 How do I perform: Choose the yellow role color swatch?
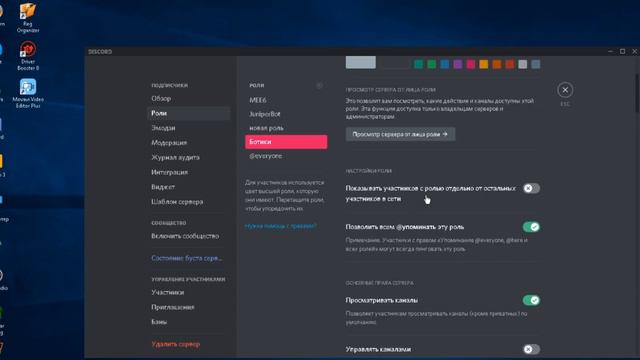[x=484, y=64]
